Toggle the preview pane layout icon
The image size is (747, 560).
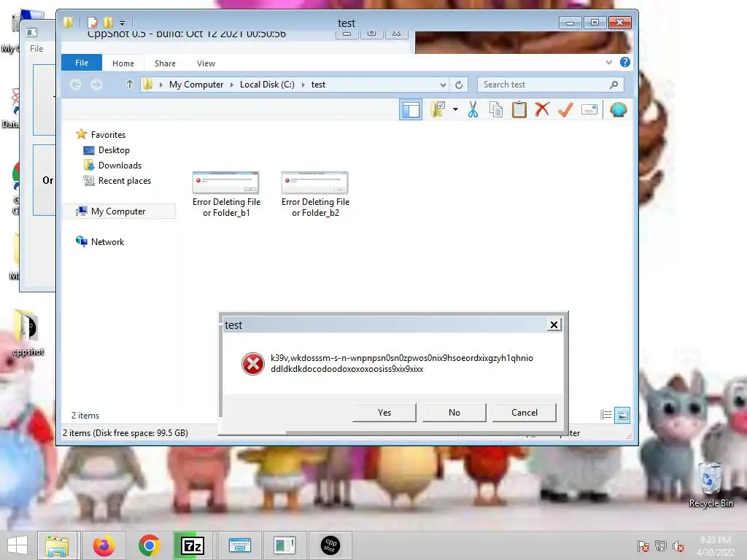pyautogui.click(x=411, y=110)
